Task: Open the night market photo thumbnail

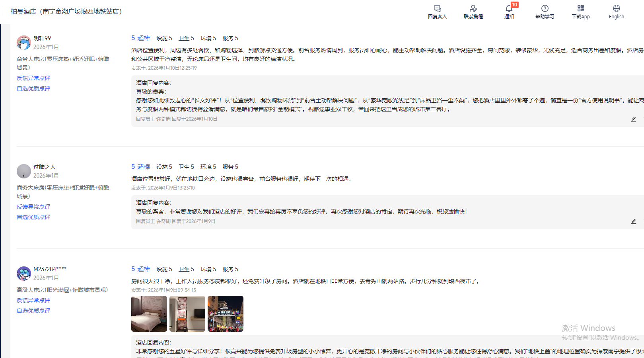Action: [x=226, y=314]
